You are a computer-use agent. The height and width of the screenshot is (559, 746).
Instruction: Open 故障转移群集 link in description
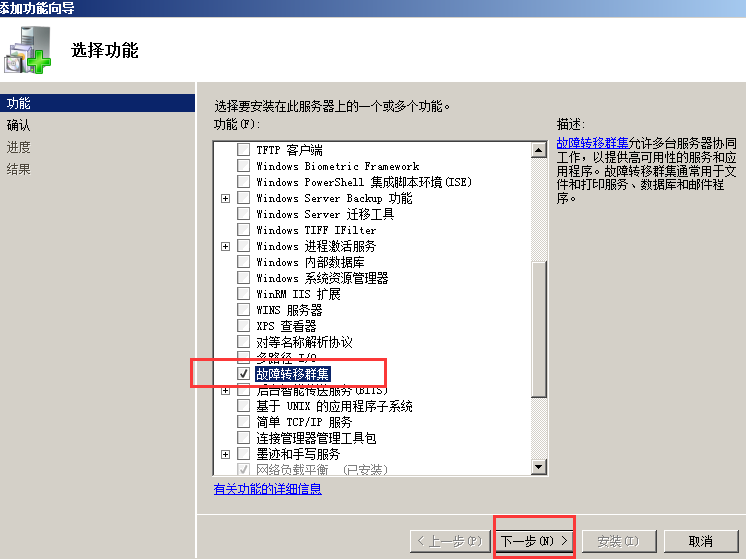coord(592,143)
